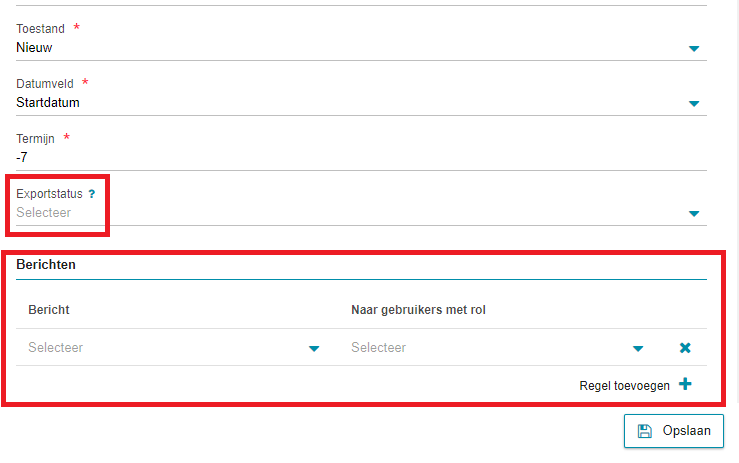This screenshot has width=739, height=463.
Task: Click the Berichten section heading
Action: 46,265
